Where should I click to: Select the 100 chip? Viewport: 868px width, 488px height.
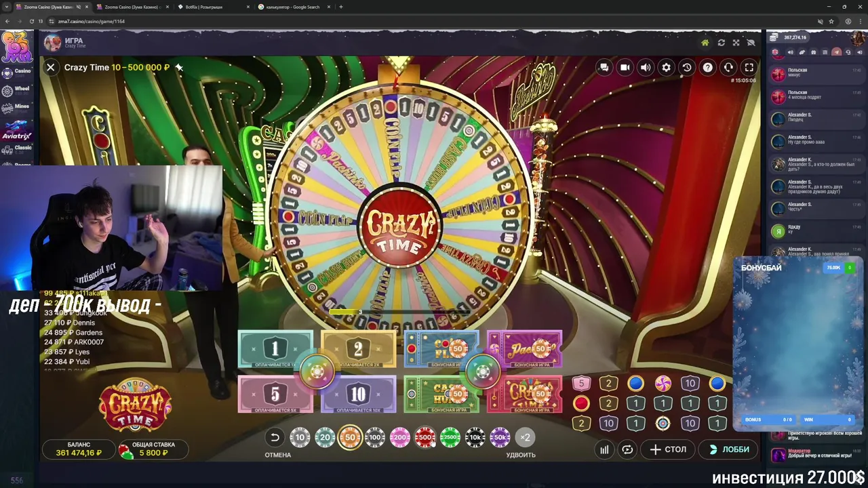(375, 438)
